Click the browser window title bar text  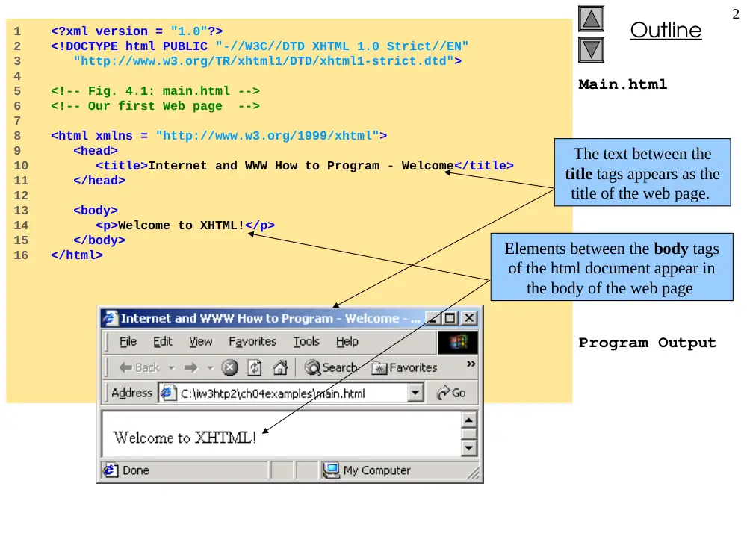coord(270,318)
